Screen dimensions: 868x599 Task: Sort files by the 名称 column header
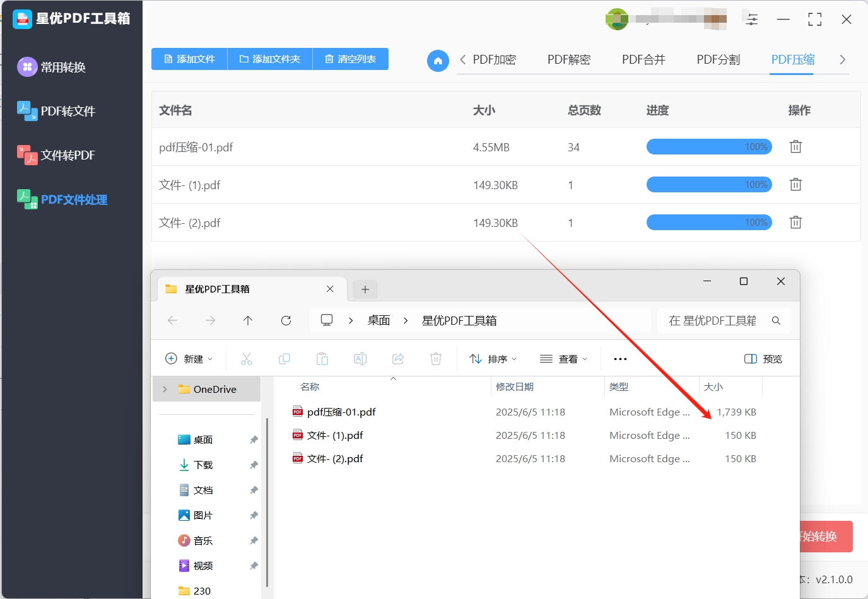pyautogui.click(x=310, y=387)
